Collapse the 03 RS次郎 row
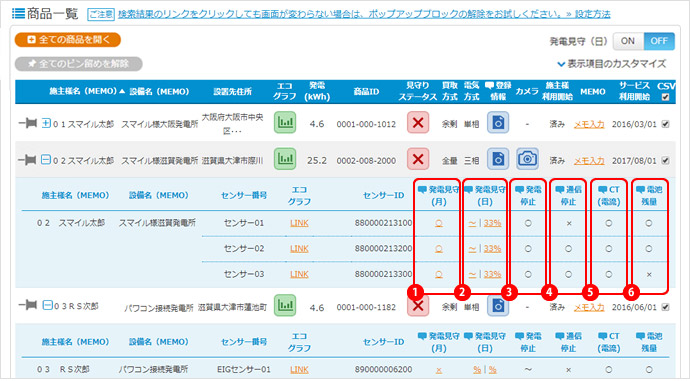The image size is (690, 381). point(47,304)
